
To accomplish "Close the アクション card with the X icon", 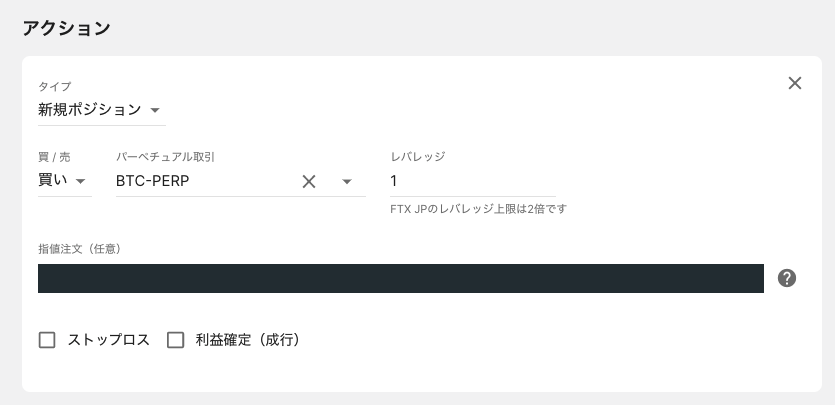I will [x=795, y=83].
